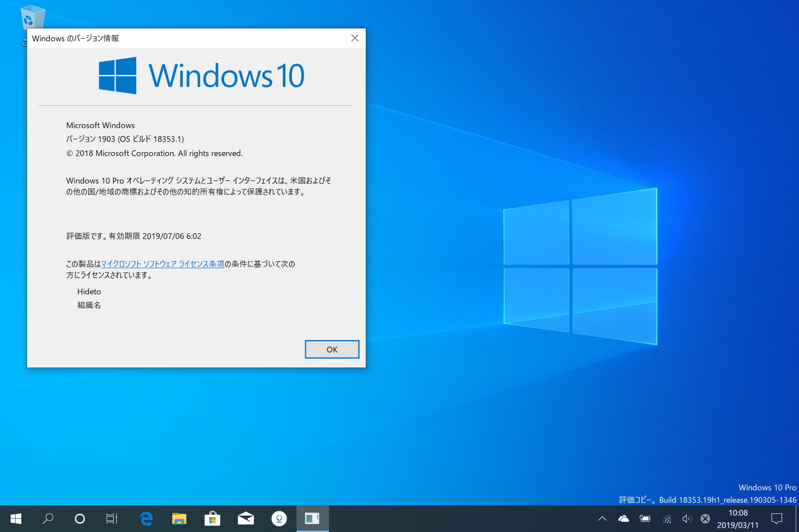Open Action Center
799x532 pixels.
pyautogui.click(x=777, y=518)
